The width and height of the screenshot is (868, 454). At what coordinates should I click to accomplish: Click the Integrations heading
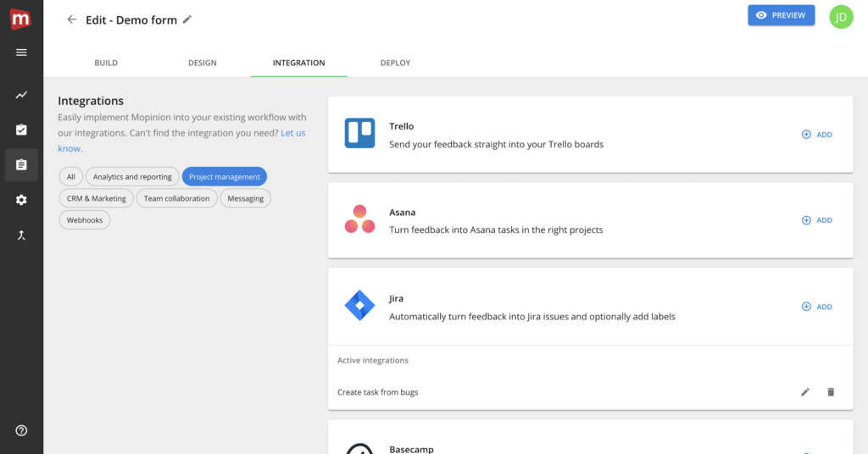pos(91,101)
